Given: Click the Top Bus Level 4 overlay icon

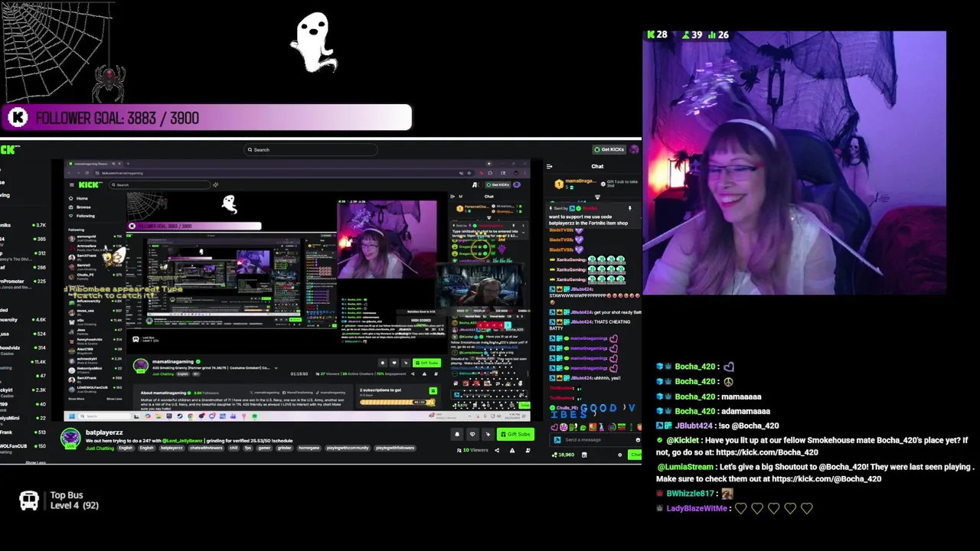Looking at the screenshot, I should 29,500.
